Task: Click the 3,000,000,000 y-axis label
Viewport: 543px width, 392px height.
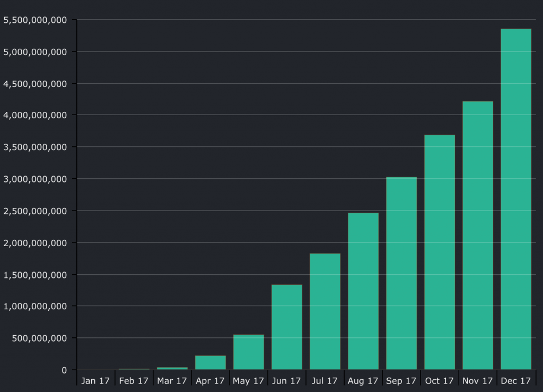Action: click(35, 179)
